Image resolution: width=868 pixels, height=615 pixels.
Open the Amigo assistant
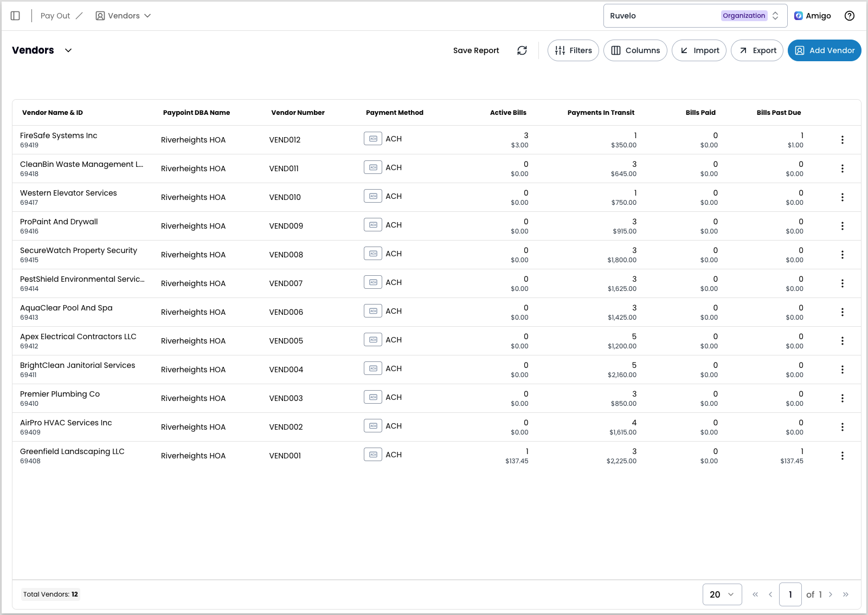[x=813, y=16]
